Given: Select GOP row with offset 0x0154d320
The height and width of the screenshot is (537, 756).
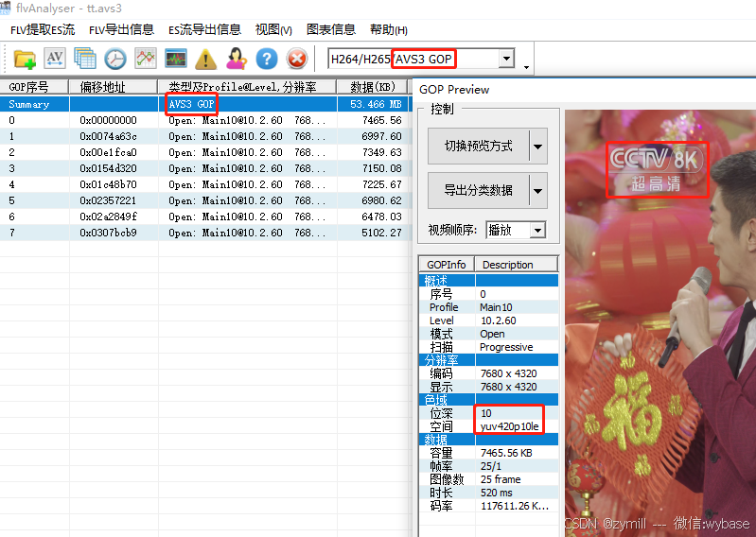Looking at the screenshot, I should click(205, 168).
